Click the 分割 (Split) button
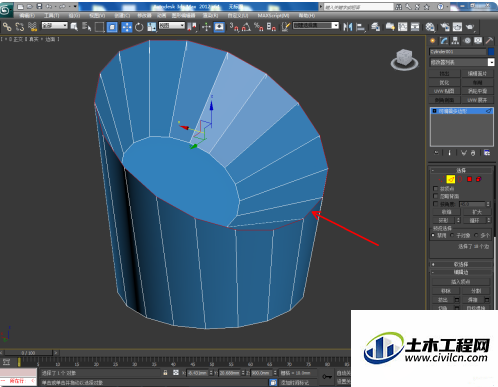This screenshot has width=498, height=387. [x=476, y=291]
